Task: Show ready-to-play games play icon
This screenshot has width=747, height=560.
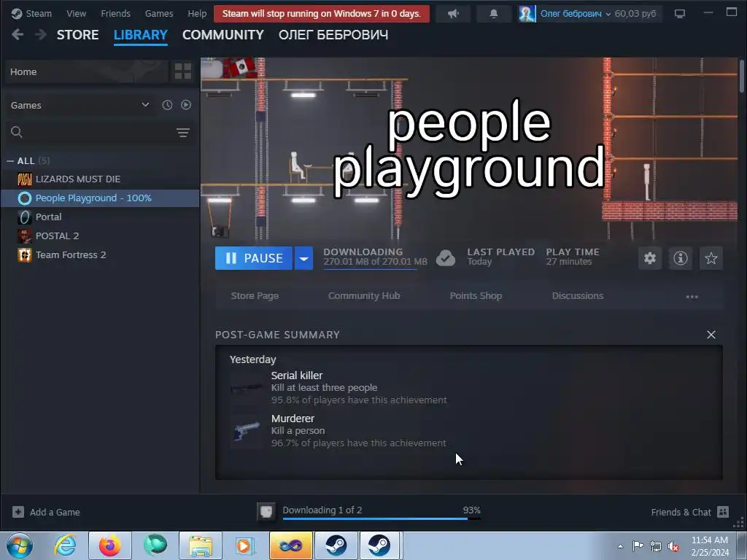Action: [x=186, y=105]
